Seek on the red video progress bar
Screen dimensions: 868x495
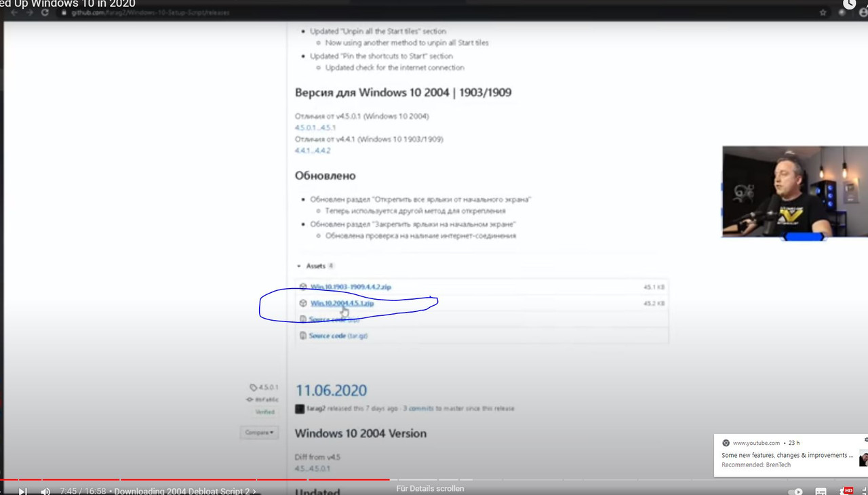pos(195,480)
